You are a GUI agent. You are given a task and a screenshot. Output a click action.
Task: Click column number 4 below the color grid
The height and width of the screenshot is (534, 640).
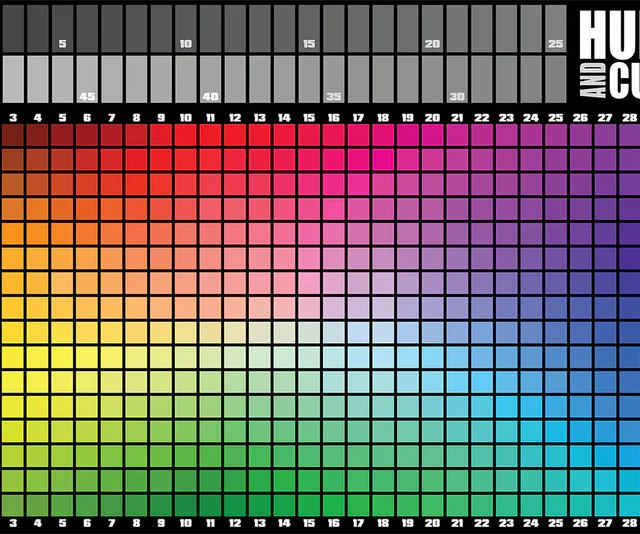pyautogui.click(x=38, y=523)
